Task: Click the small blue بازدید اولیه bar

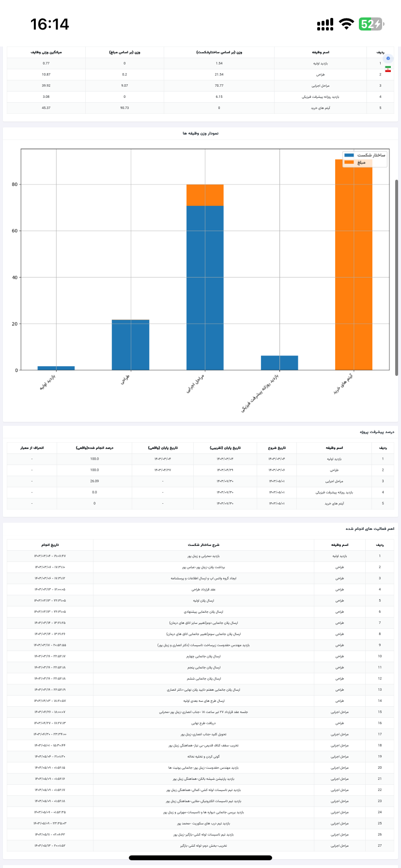Action: (x=56, y=368)
